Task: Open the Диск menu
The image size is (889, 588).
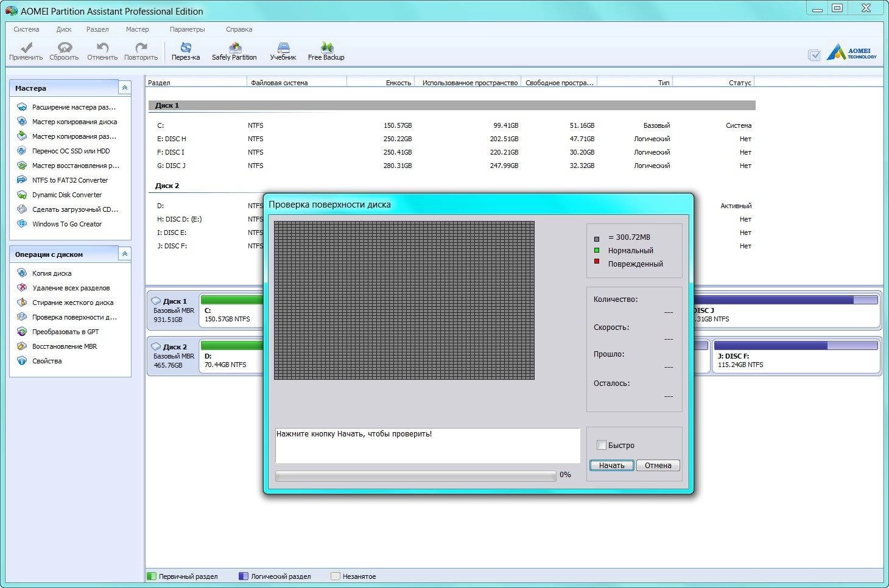Action: 64,29
